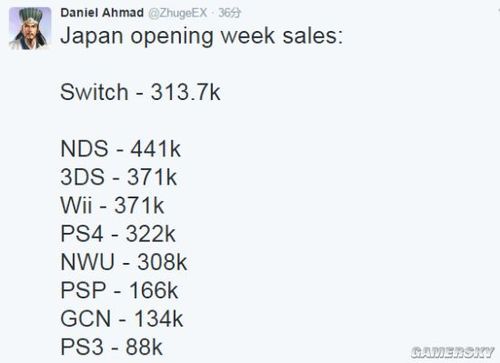
Task: Click the GAMERSKY watermark logo
Action: (x=453, y=352)
